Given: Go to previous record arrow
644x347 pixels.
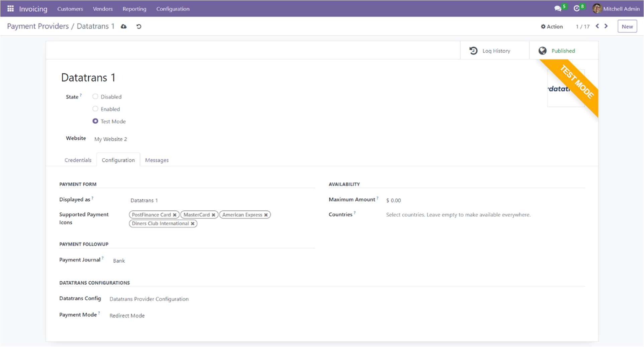Looking at the screenshot, I should 597,26.
